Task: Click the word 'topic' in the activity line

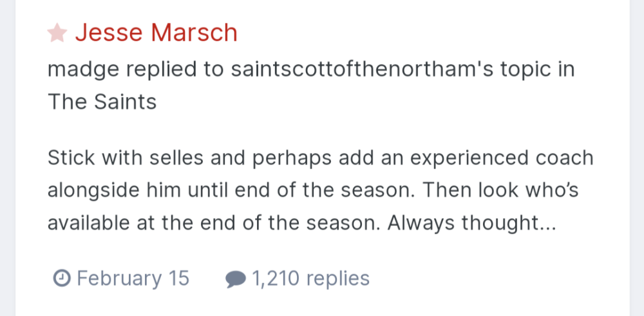Action: tap(519, 69)
